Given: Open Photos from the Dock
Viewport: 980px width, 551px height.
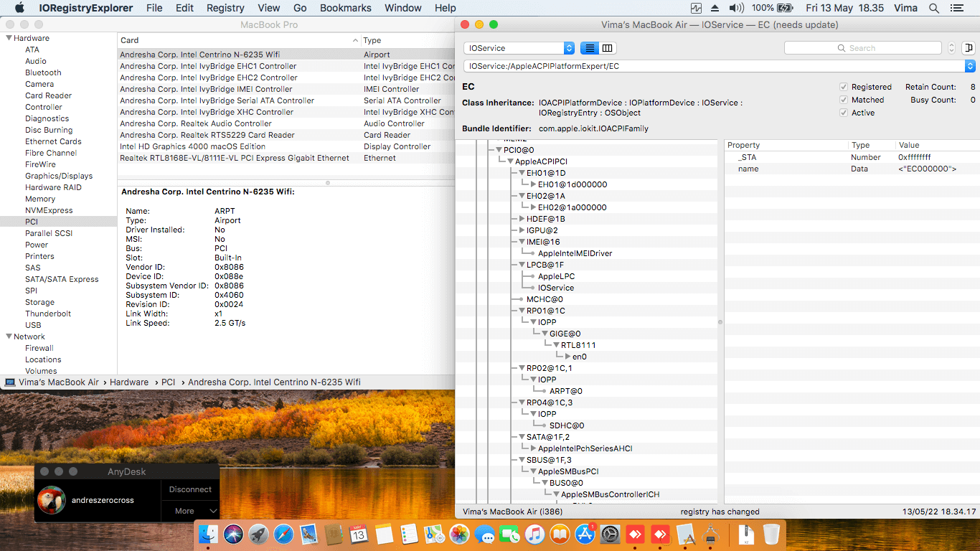Looking at the screenshot, I should pos(460,534).
